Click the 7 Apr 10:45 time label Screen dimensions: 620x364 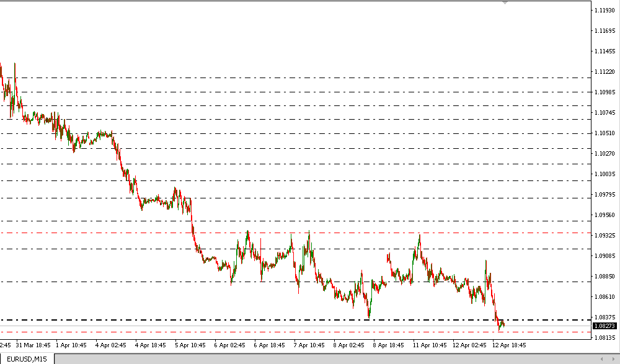click(x=309, y=345)
